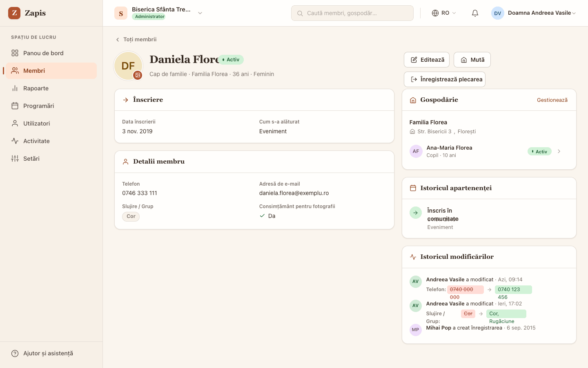Click the Mută button

pyautogui.click(x=472, y=60)
